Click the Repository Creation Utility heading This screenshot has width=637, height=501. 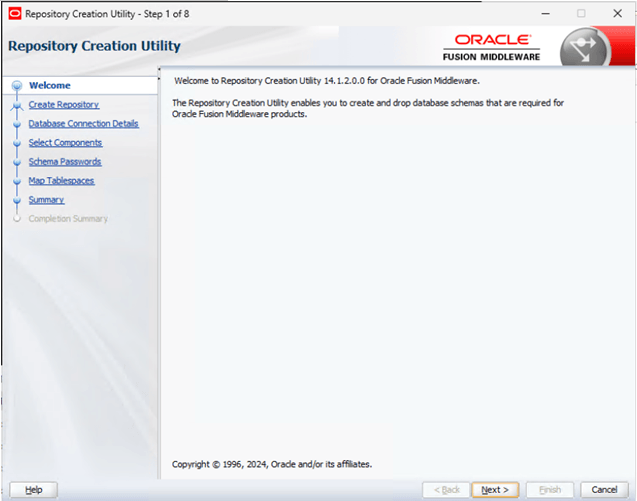(x=94, y=46)
